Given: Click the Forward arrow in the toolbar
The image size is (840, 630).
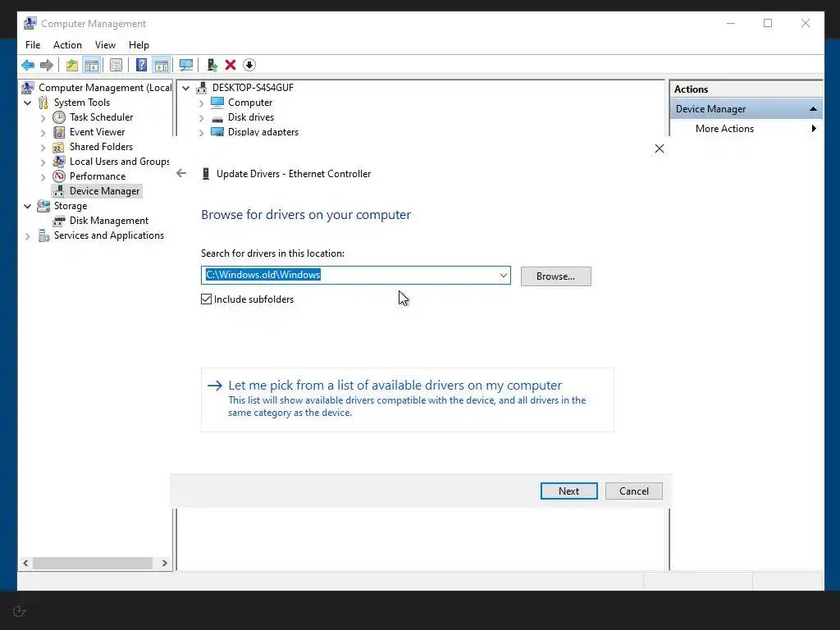Looking at the screenshot, I should (x=47, y=66).
